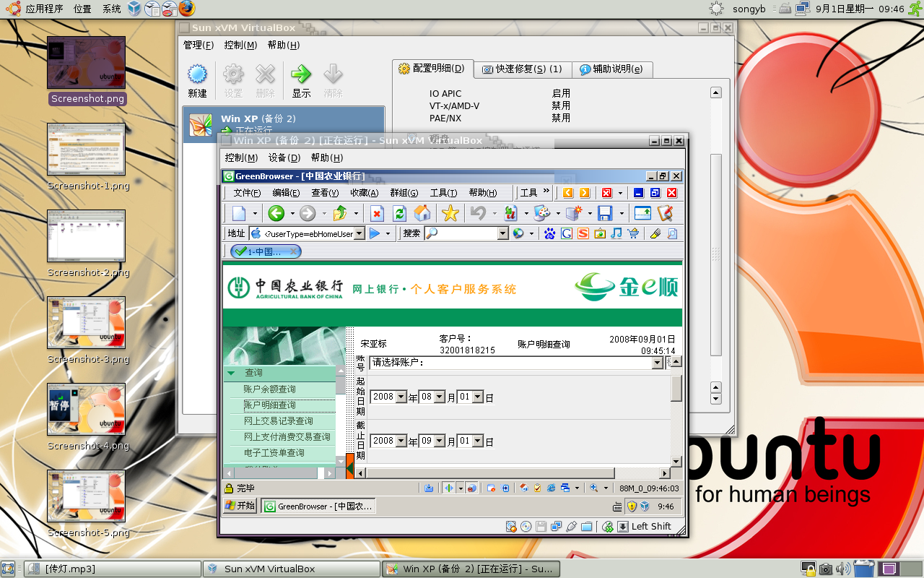
Task: Click the shared folders icon in VM status bar
Action: [x=587, y=527]
